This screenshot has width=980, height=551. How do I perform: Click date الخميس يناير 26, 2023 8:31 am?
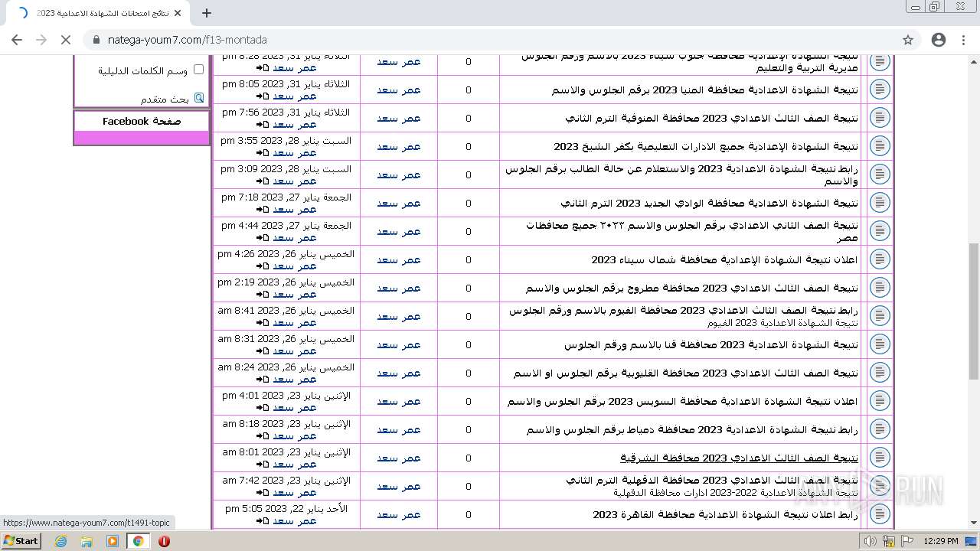(x=286, y=338)
